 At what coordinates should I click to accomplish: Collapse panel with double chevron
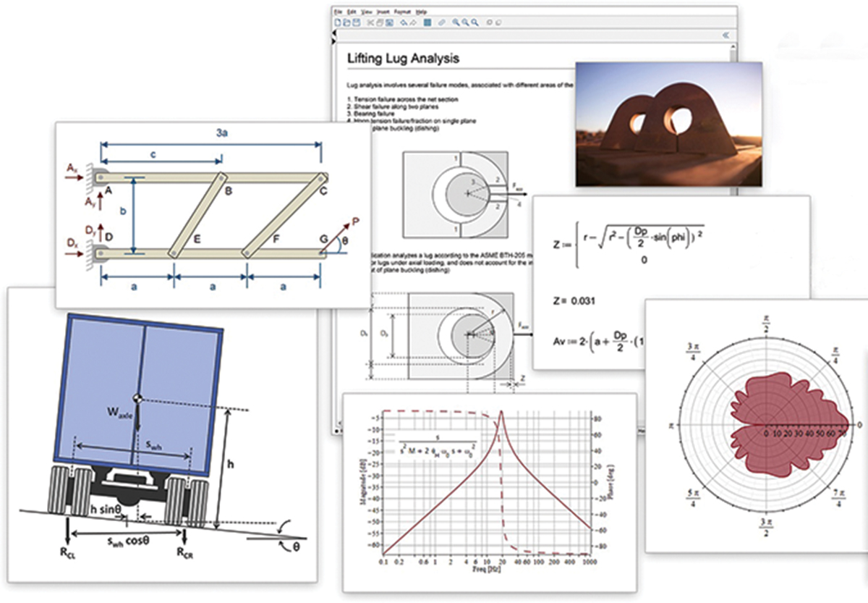726,35
